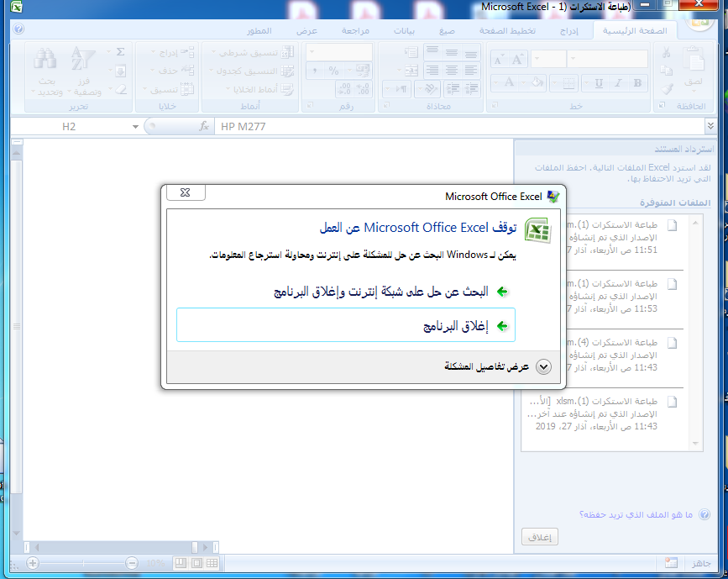The height and width of the screenshot is (579, 728).
Task: Choose search online and close program option
Action: click(346, 292)
